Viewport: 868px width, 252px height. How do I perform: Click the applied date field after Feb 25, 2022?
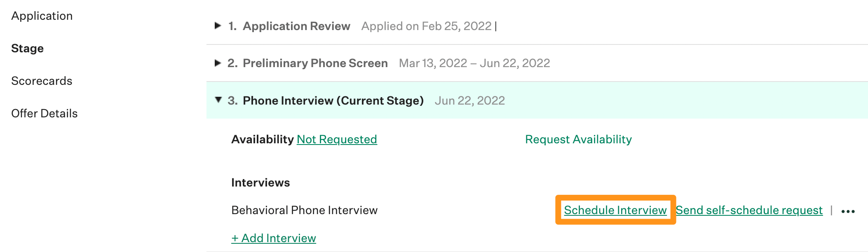pyautogui.click(x=427, y=26)
